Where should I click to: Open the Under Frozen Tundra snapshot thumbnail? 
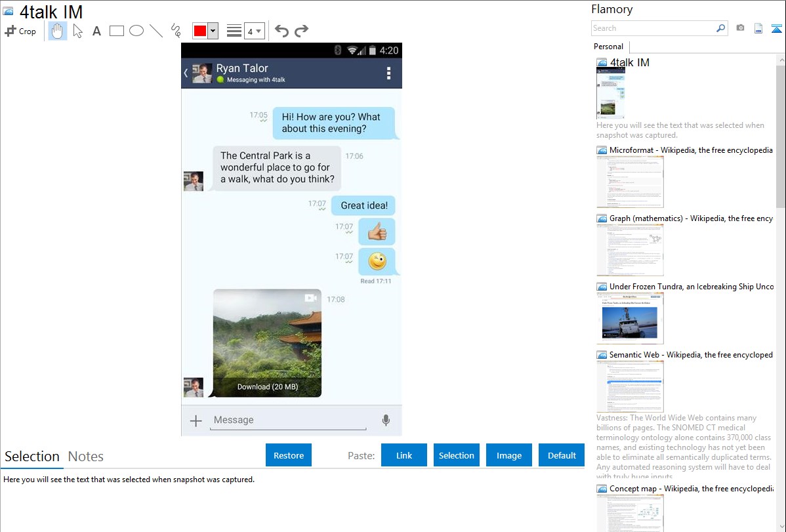click(630, 318)
